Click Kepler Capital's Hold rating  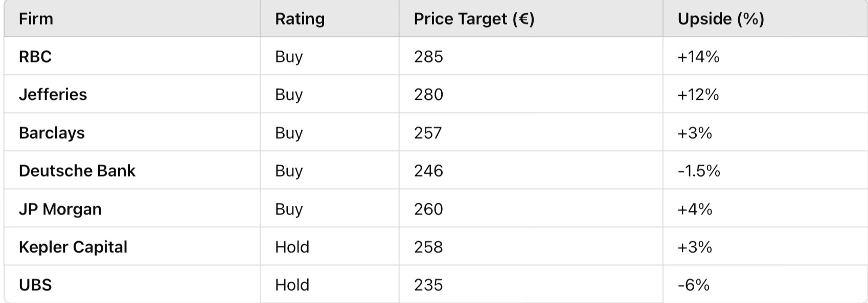tap(292, 247)
